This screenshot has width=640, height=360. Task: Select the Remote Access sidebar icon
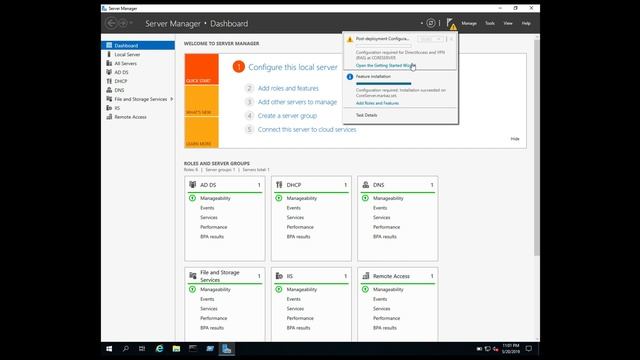click(109, 117)
